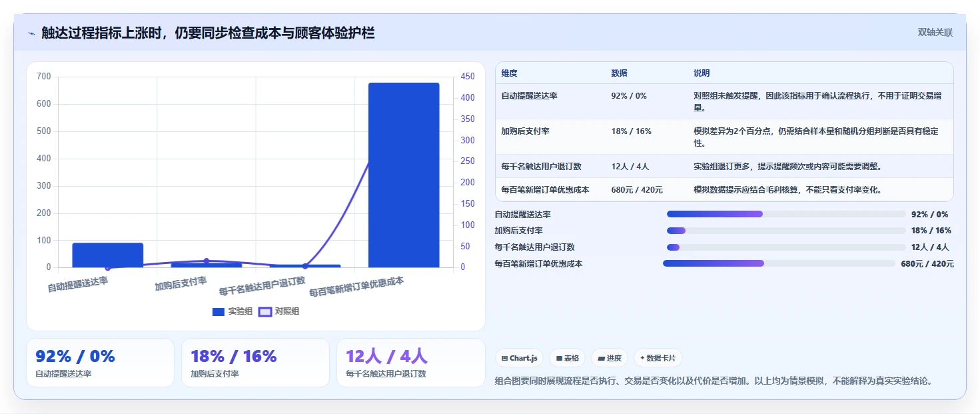
Task: Click the tall 每百笔新增订单优惠成本 bar
Action: (404, 175)
